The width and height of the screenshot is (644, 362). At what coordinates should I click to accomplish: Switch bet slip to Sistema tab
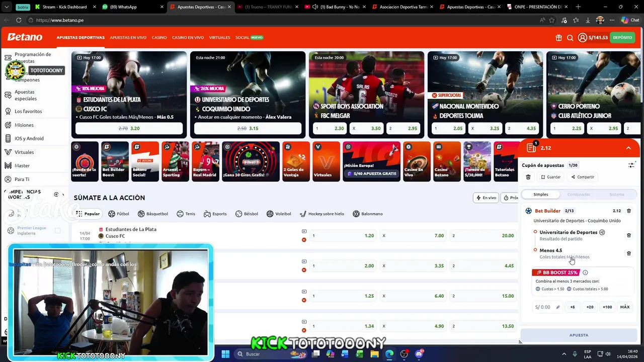tap(616, 195)
